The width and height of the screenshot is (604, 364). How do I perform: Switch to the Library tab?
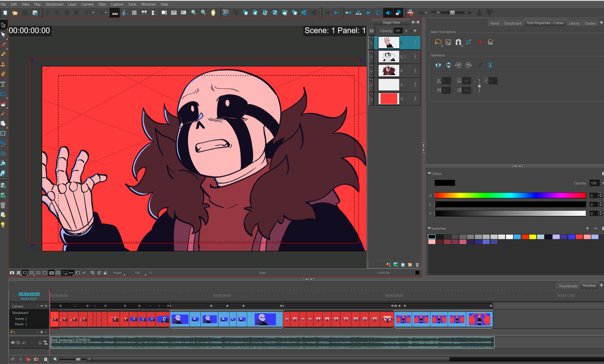click(x=574, y=23)
